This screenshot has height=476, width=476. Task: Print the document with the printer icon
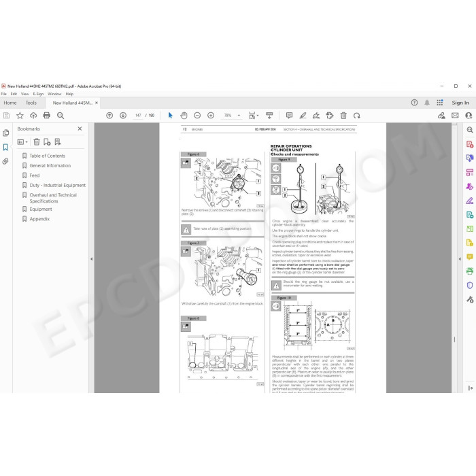(46, 116)
